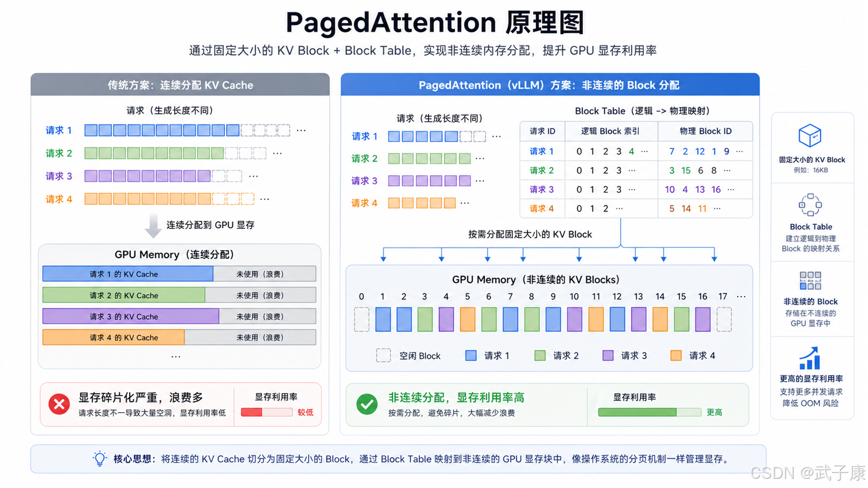Viewport: 868px width, 488px height.
Task: Click the 非连续分配，显存利用率高 heading
Action: click(456, 397)
